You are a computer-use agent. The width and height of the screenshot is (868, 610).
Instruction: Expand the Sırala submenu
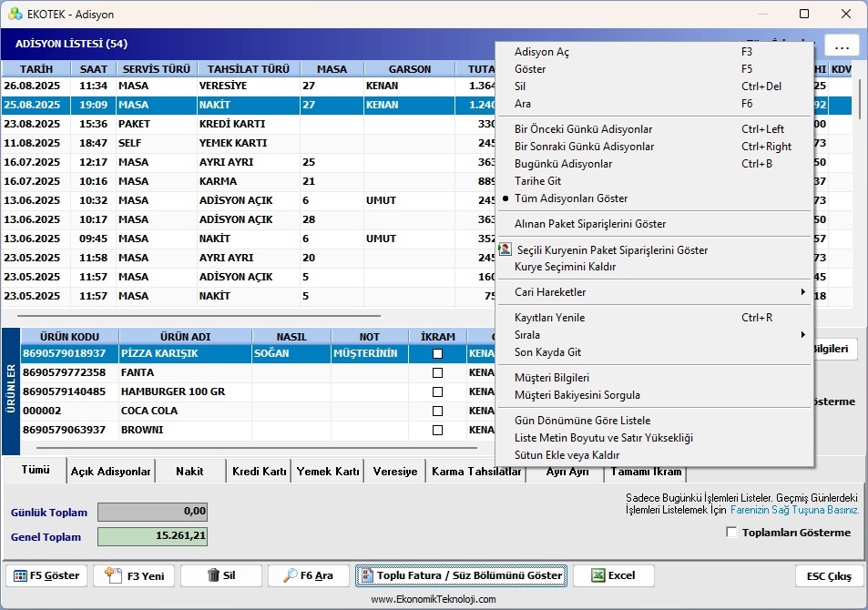pos(656,335)
